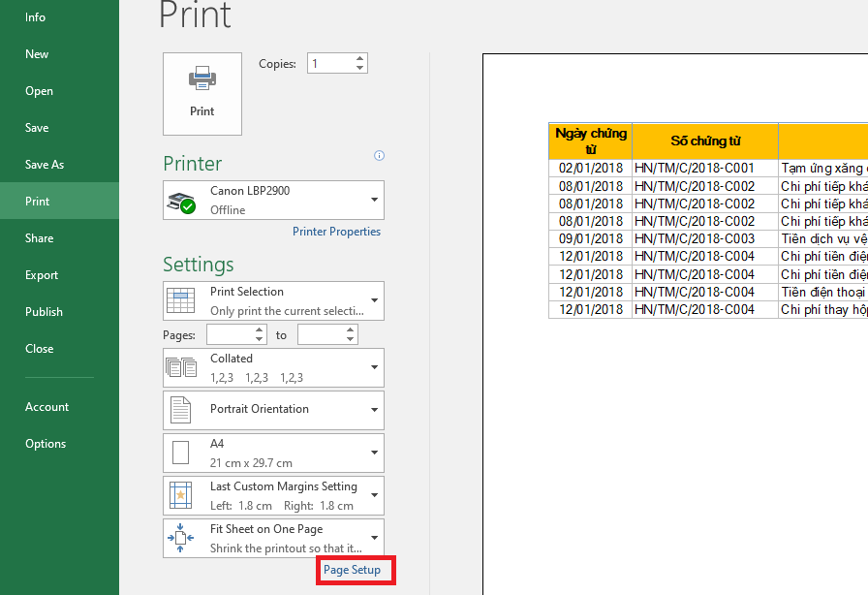Click the Fit Sheet on One Page icon

click(x=181, y=538)
